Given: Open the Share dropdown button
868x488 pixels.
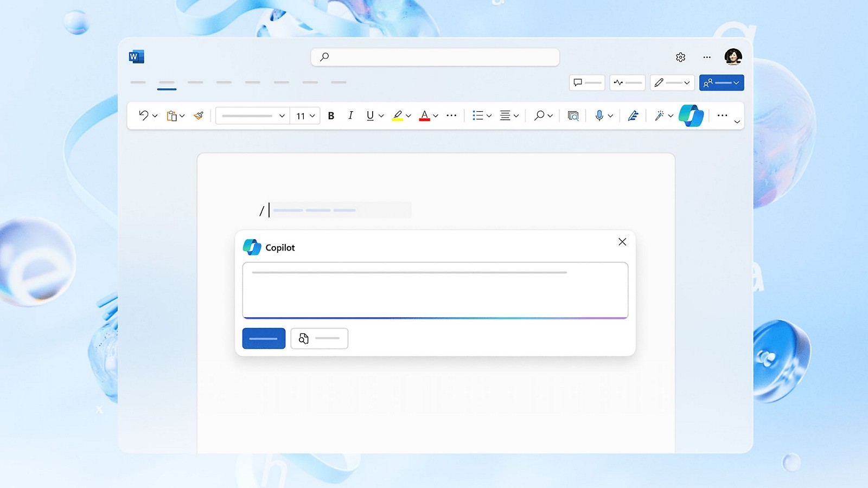Looking at the screenshot, I should point(722,82).
